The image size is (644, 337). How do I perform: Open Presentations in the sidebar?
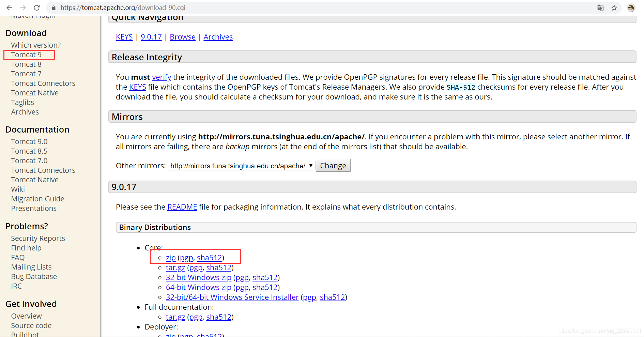[x=34, y=208]
